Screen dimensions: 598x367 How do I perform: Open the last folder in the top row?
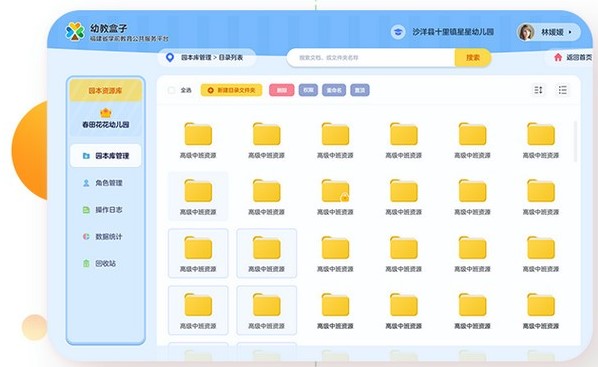(x=541, y=134)
